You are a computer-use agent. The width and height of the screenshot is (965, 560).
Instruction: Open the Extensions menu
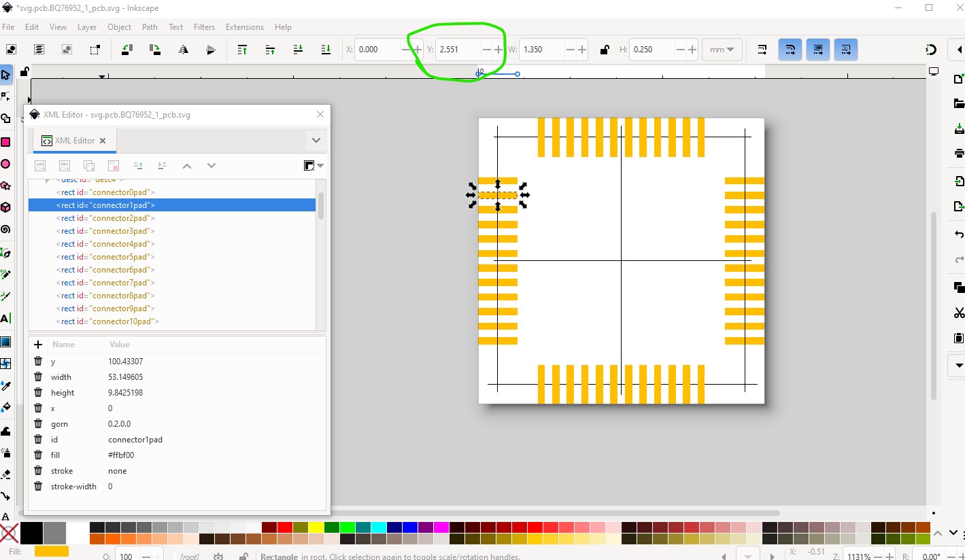pyautogui.click(x=244, y=27)
